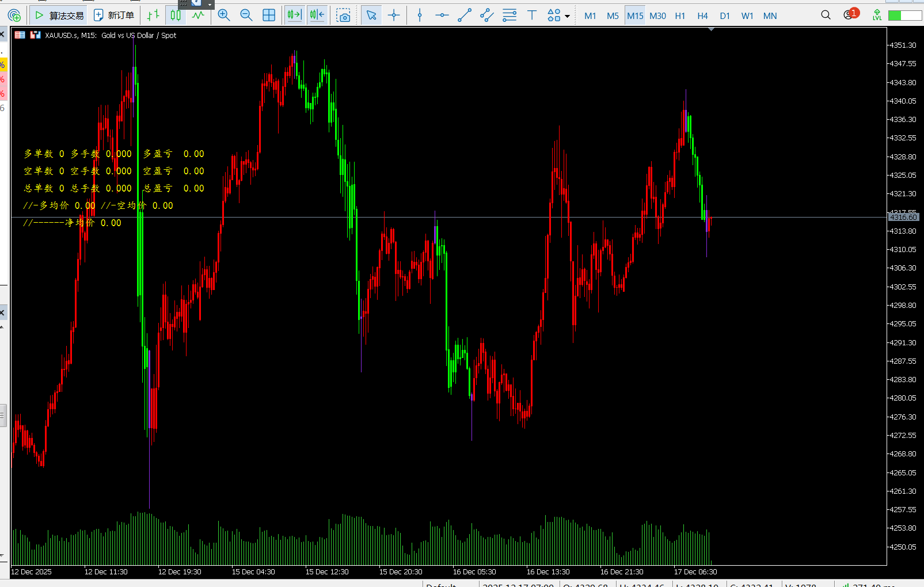Open the floating toolbar dropdown arrow

(210, 4)
